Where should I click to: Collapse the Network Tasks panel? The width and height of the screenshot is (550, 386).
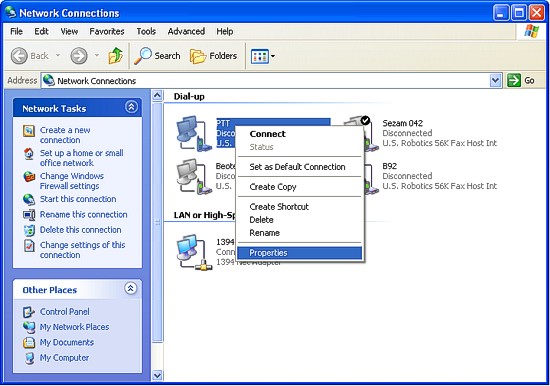pyautogui.click(x=131, y=107)
